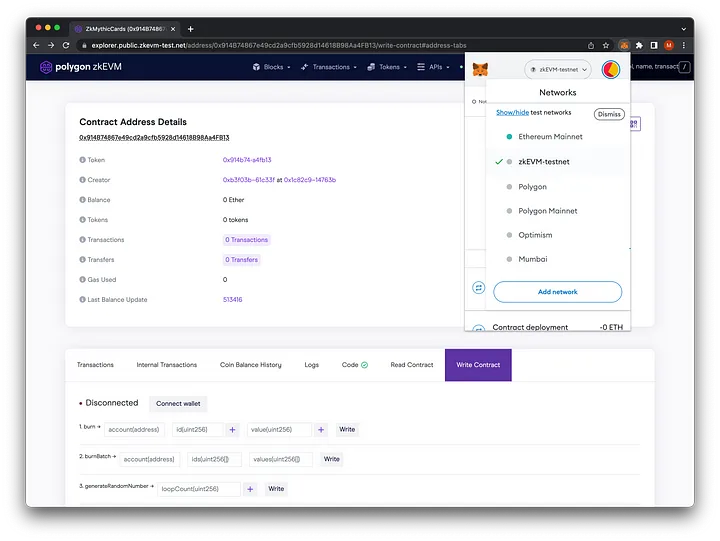This screenshot has width=720, height=541.
Task: Click the 0 Transactions badge
Action: click(x=247, y=240)
